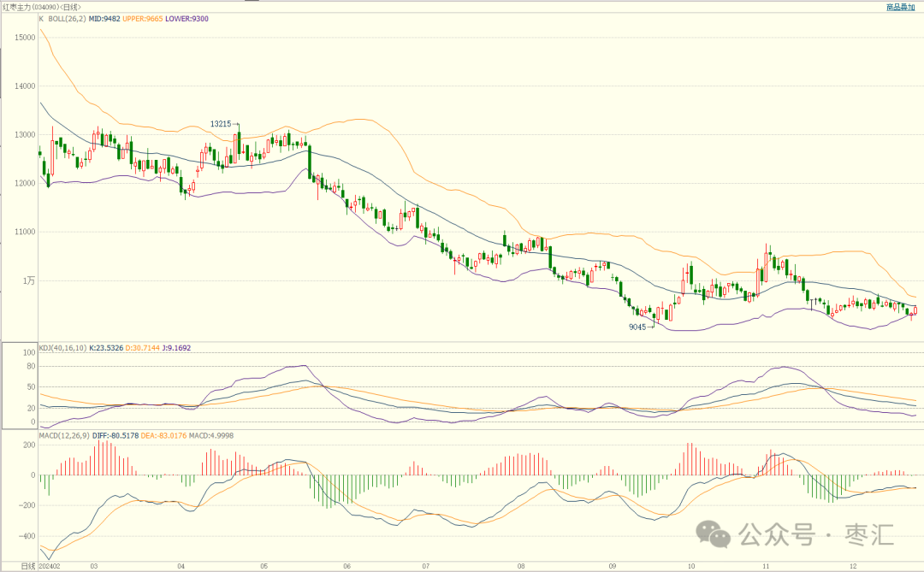
Task: Click the 15000 price axis label
Action: pyautogui.click(x=25, y=38)
